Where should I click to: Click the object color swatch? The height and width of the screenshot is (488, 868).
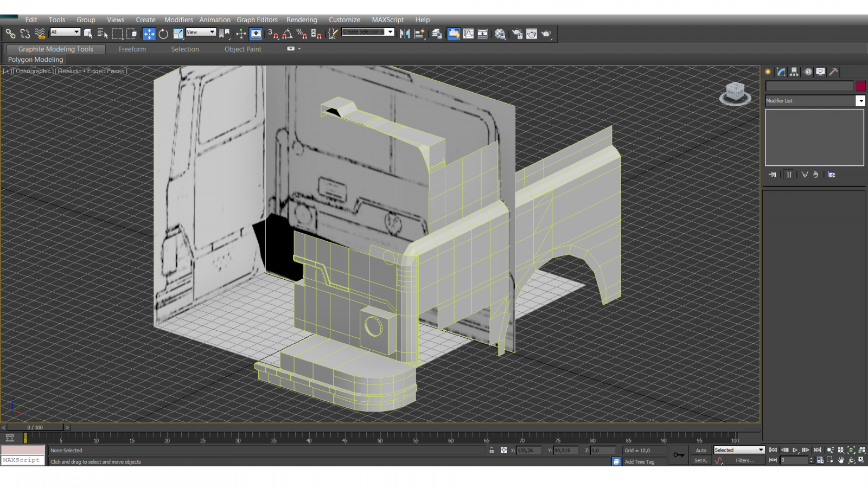pos(860,86)
